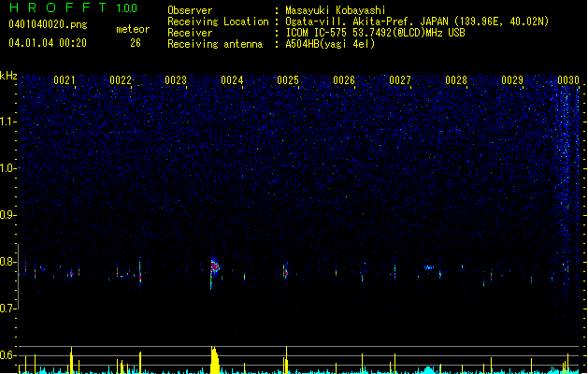588x374 pixels.
Task: Click the 'meteor' label
Action: pos(133,29)
